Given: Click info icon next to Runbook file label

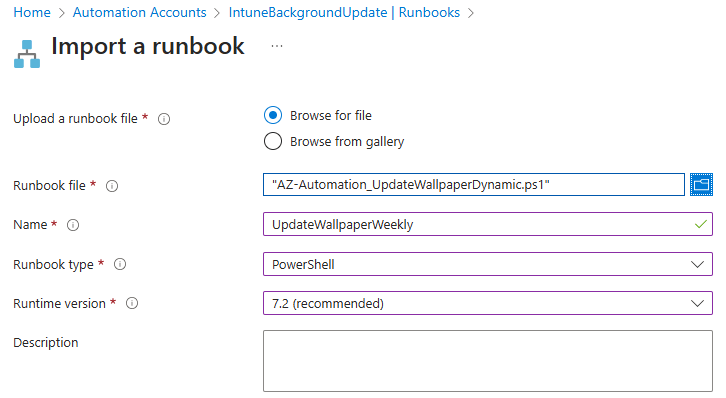Looking at the screenshot, I should (112, 186).
